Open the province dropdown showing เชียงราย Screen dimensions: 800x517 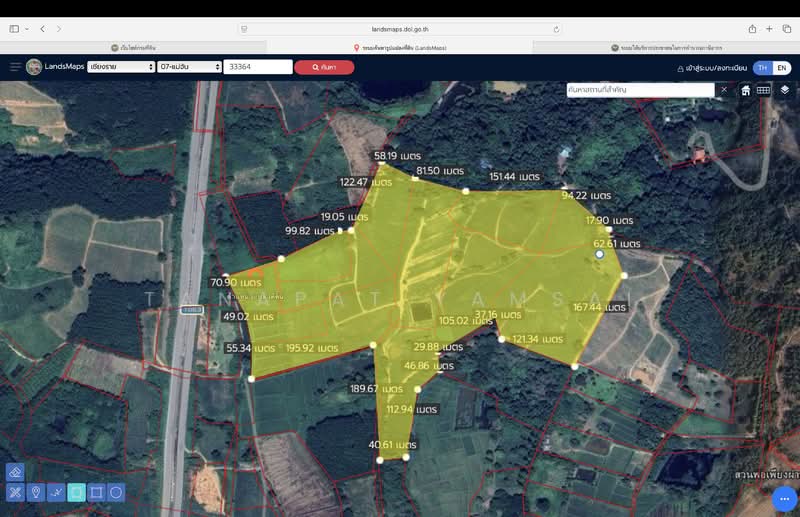tap(121, 67)
